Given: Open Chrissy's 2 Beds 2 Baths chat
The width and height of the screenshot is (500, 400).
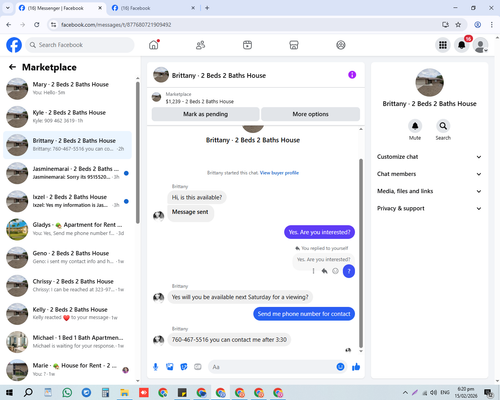Looking at the screenshot, I should tap(67, 286).
